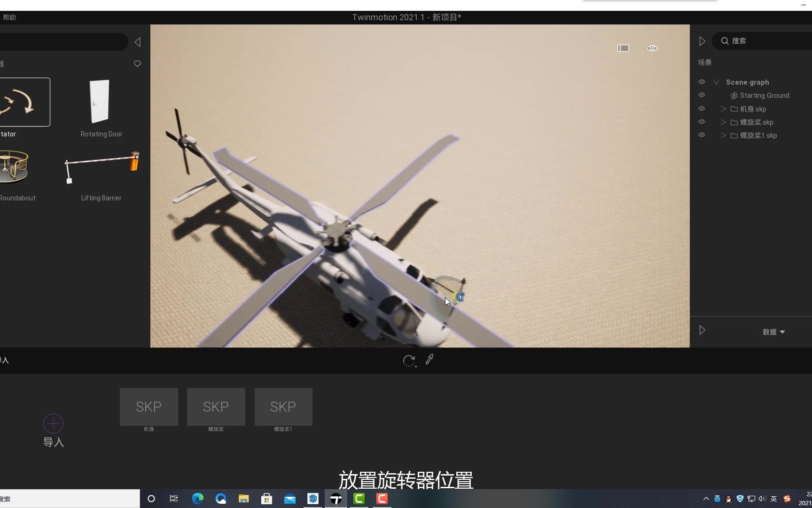Toggle visibility of 机身.skp
The width and height of the screenshot is (812, 508).
tap(702, 108)
